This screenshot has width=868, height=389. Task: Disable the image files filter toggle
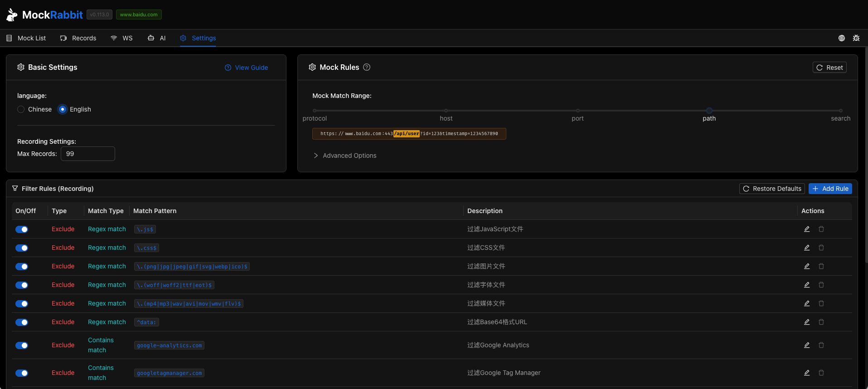click(22, 267)
